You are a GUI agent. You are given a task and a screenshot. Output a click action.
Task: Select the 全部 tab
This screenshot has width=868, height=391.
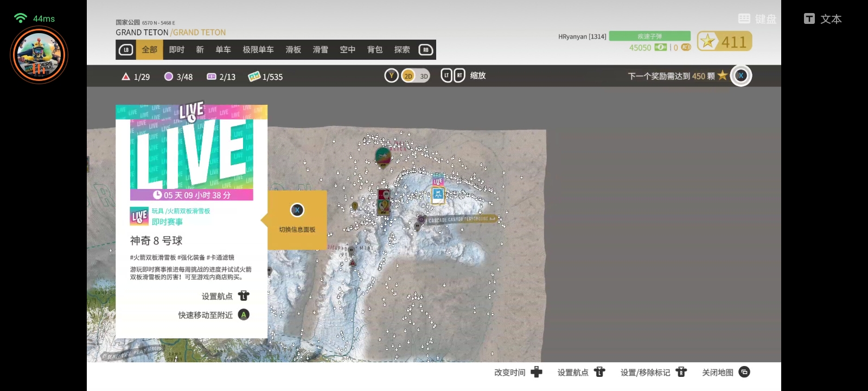pos(149,50)
